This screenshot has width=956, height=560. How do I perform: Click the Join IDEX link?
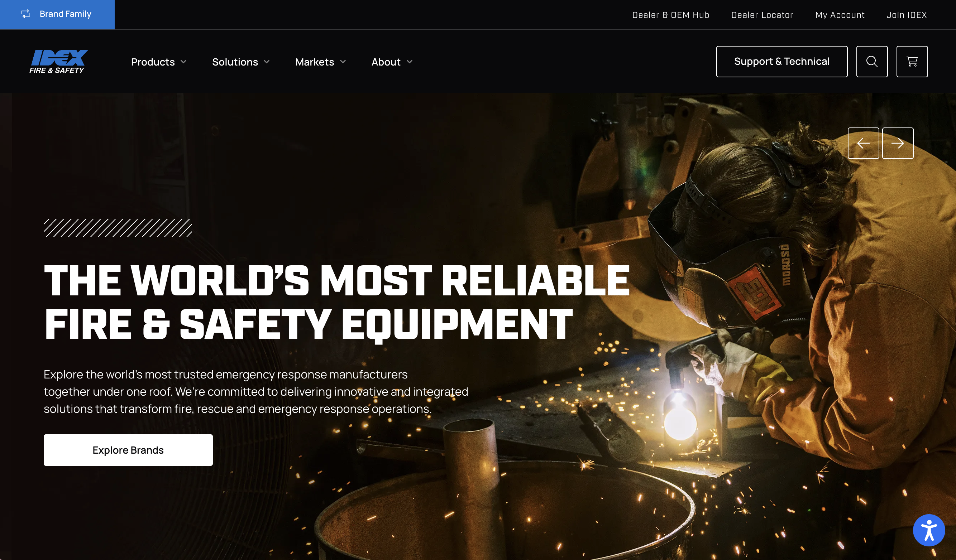(906, 15)
